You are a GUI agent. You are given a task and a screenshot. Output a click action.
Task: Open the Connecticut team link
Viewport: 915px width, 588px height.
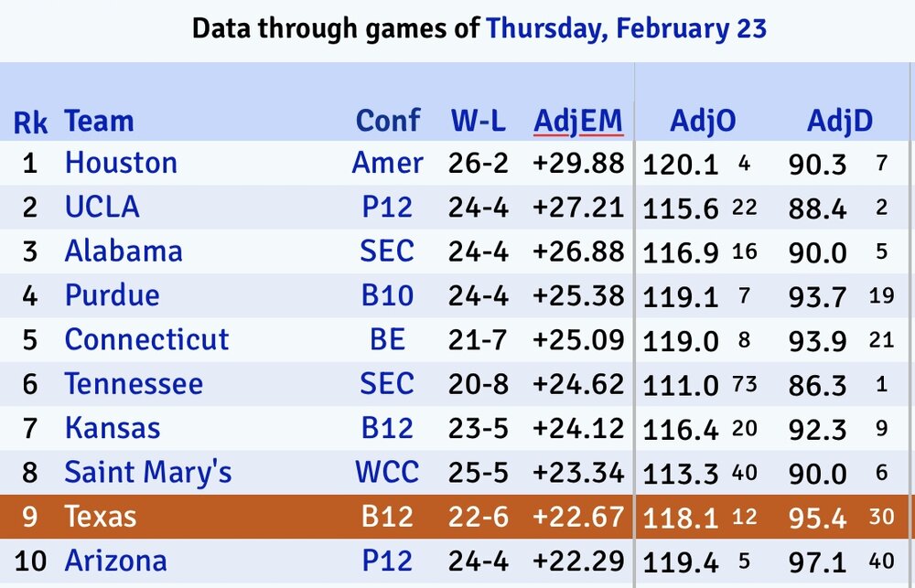[x=146, y=339]
